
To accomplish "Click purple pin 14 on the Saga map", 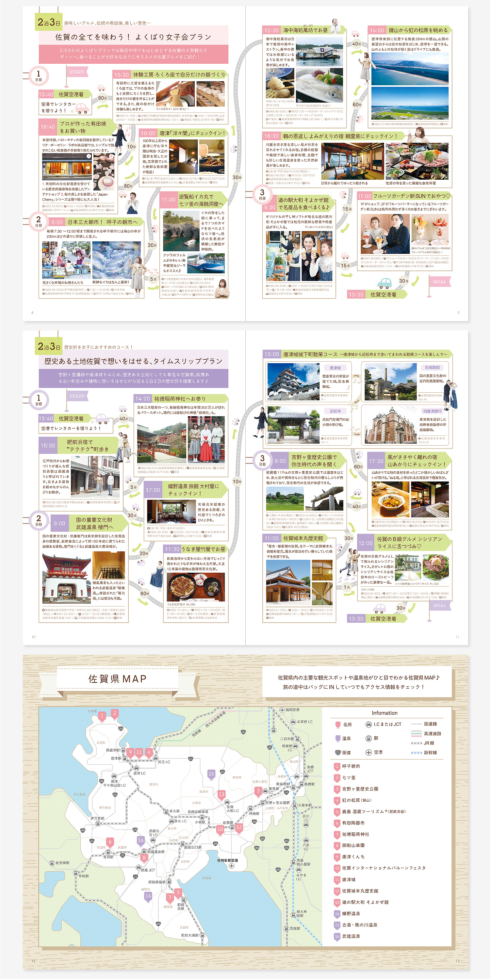I will point(148,896).
